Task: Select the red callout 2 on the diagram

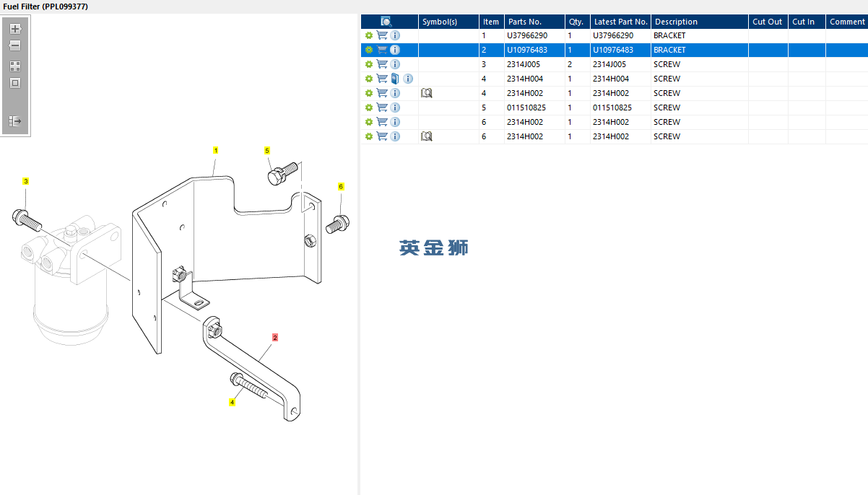Action: click(275, 337)
